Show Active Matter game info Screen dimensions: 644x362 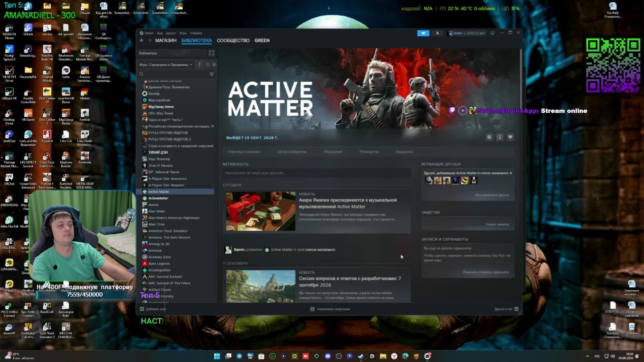click(x=500, y=137)
